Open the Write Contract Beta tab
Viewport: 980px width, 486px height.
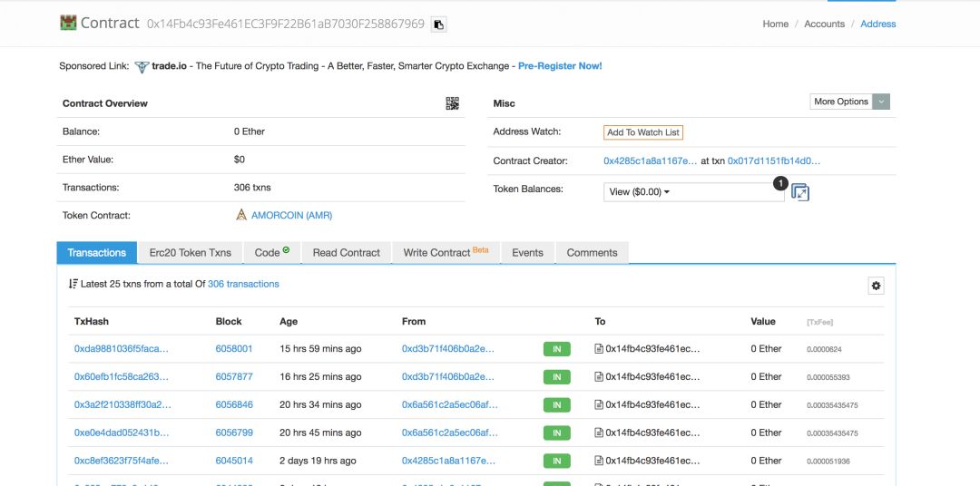[x=446, y=252]
